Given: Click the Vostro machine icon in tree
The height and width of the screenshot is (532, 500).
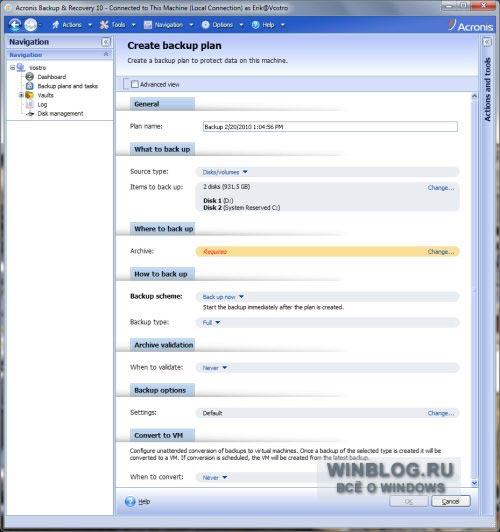Looking at the screenshot, I should pos(21,68).
